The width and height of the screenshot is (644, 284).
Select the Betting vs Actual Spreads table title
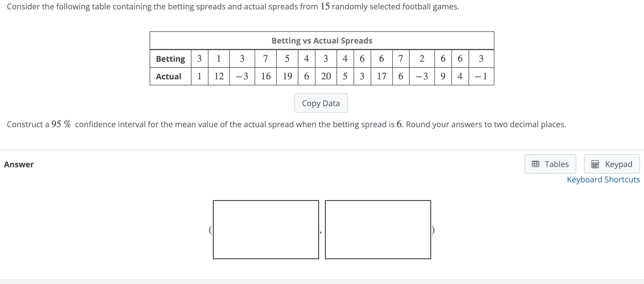coord(321,40)
